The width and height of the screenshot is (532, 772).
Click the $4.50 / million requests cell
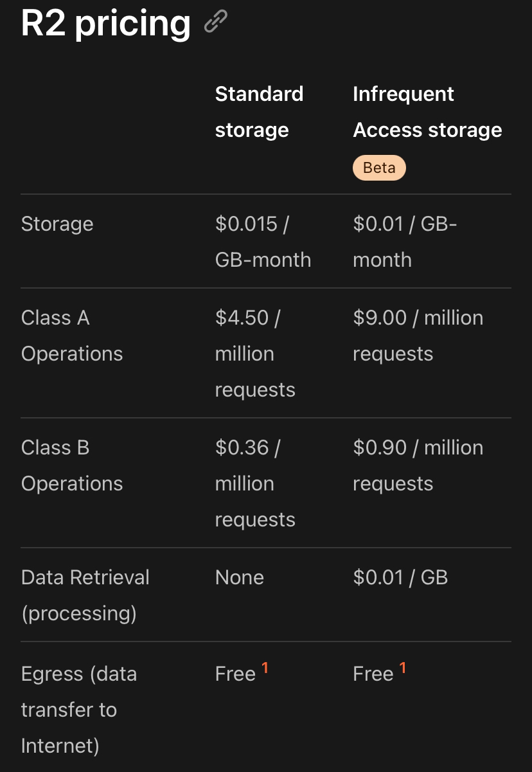coord(254,354)
